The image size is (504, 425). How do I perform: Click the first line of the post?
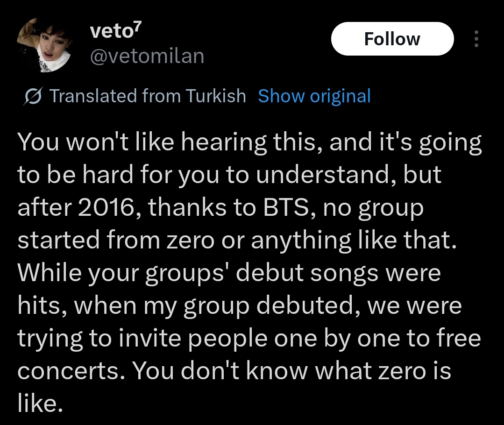point(249,142)
